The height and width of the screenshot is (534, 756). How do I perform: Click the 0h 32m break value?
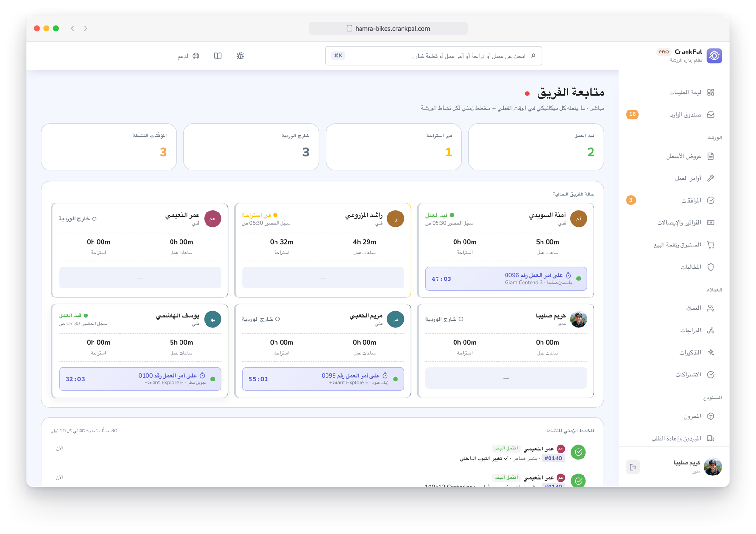tap(282, 242)
